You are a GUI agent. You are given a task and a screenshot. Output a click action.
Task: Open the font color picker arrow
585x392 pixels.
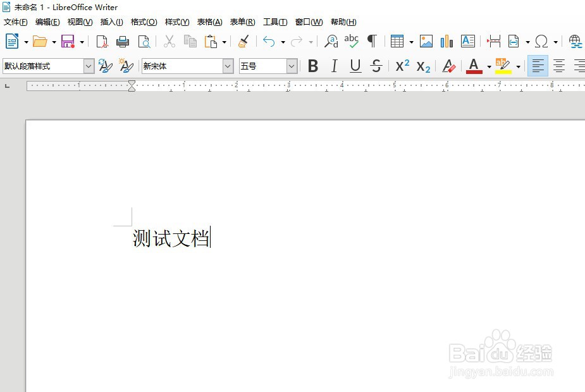click(x=489, y=66)
